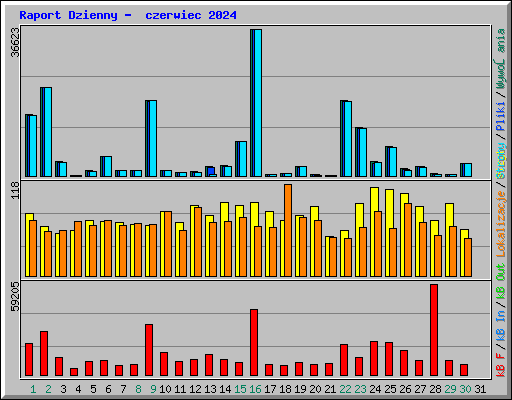
Task: Click day label "18" on the x-axis
Action: click(x=285, y=389)
